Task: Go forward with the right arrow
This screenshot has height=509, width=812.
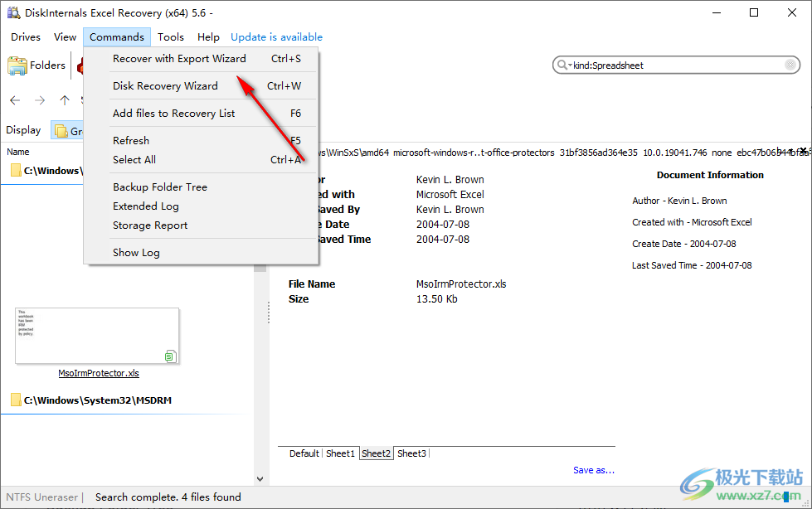Action: [x=40, y=100]
